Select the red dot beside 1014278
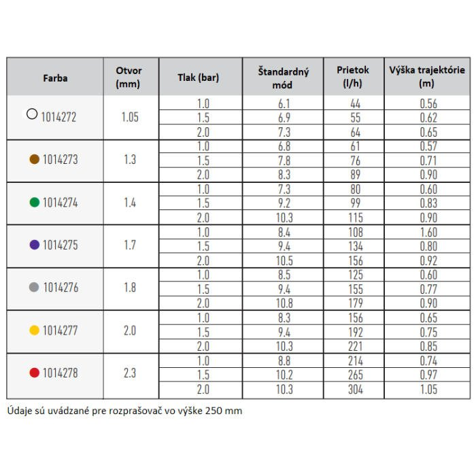This screenshot has height=476, width=476. [34, 373]
